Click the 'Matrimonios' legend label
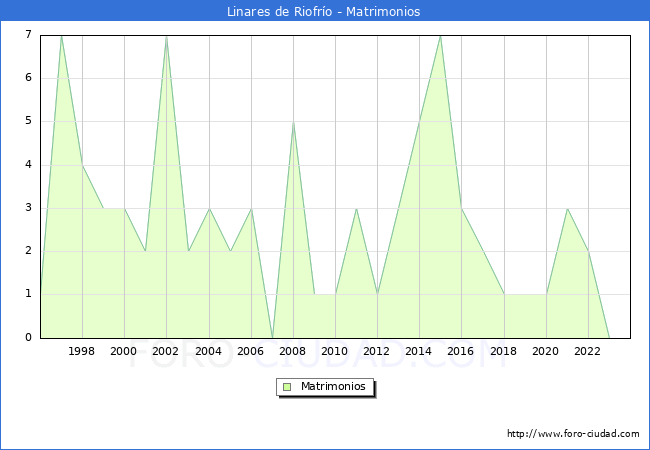The height and width of the screenshot is (450, 650). (333, 387)
